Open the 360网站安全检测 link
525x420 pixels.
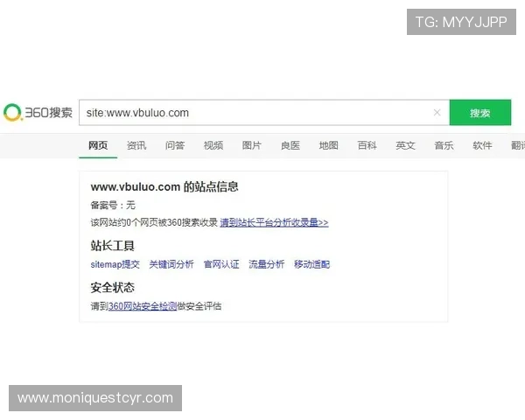[143, 306]
